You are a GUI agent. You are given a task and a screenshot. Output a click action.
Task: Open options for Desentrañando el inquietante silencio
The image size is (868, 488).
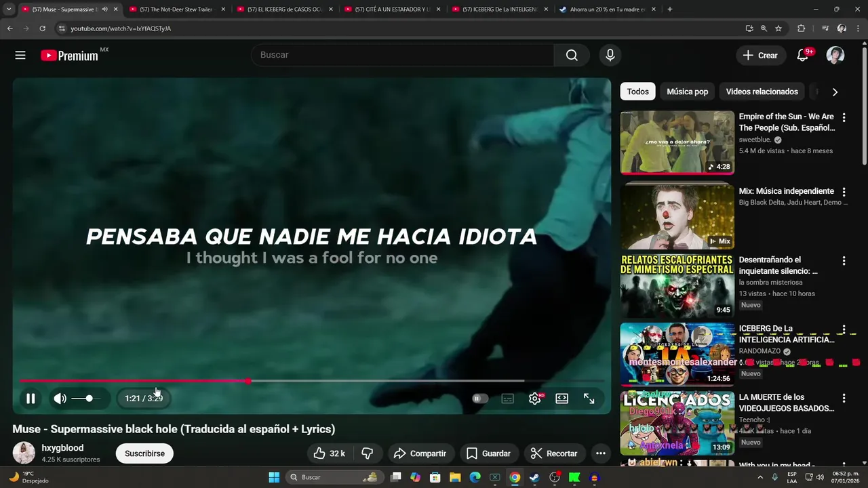point(844,261)
